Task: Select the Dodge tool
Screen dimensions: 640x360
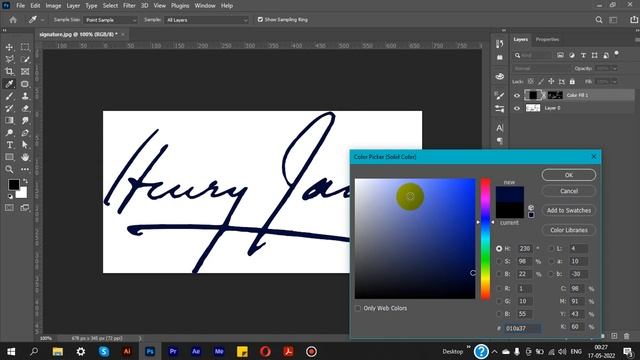Action: (x=9, y=133)
